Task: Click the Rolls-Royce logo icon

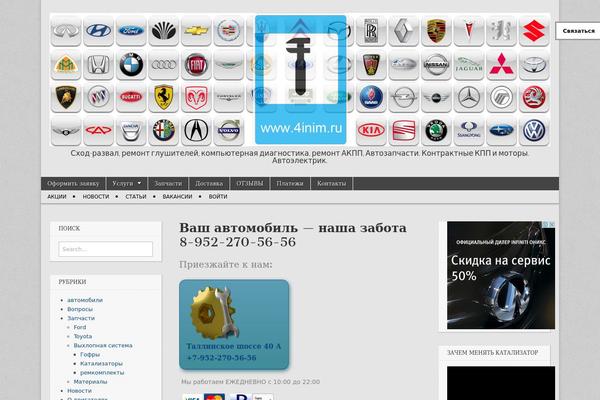Action: click(371, 31)
